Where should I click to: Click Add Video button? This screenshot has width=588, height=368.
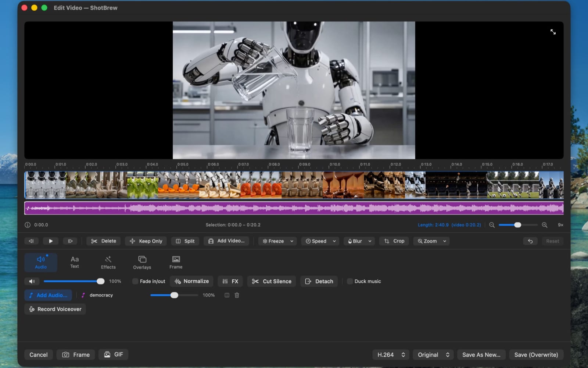pos(226,241)
